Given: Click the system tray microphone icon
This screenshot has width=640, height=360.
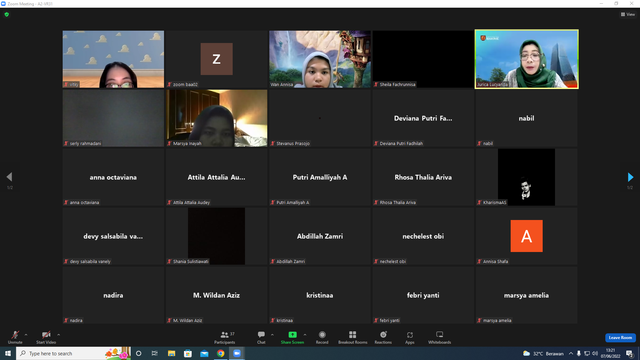Looking at the screenshot, I should [x=578, y=353].
